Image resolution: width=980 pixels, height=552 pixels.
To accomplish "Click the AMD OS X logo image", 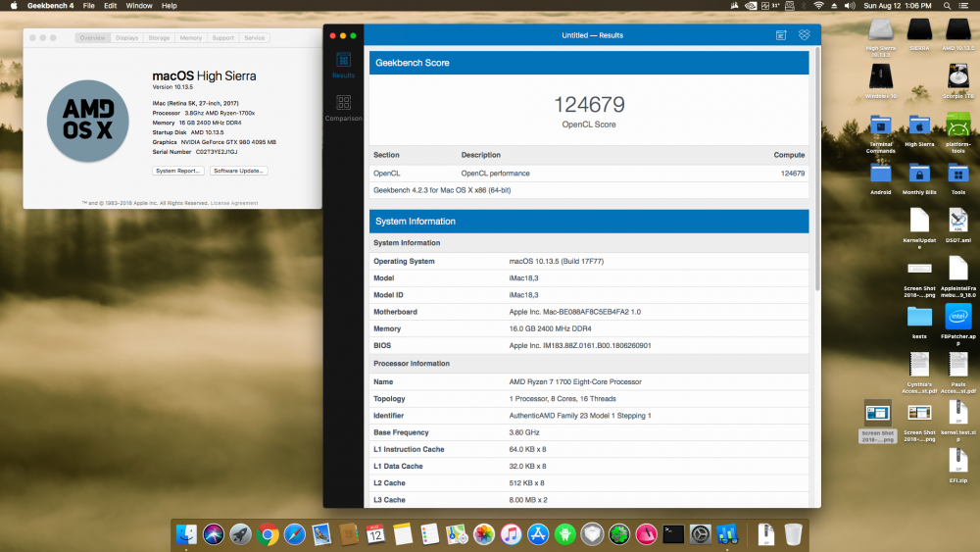I will tap(87, 121).
